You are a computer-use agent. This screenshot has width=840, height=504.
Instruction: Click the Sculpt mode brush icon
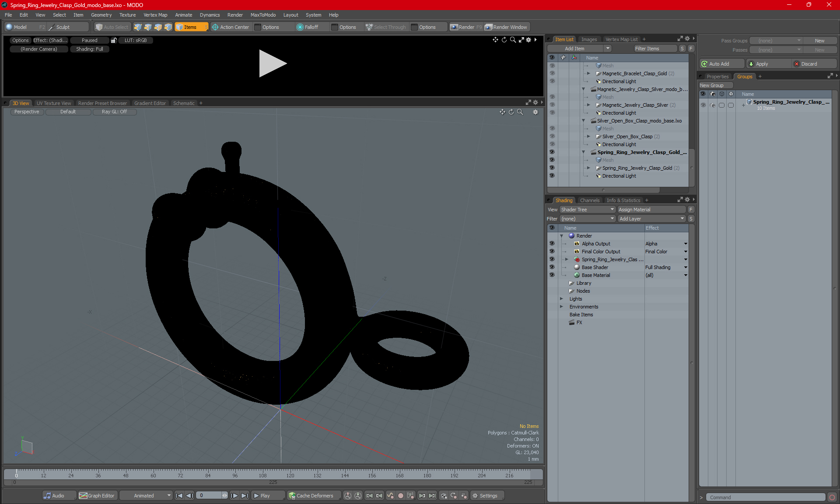52,27
